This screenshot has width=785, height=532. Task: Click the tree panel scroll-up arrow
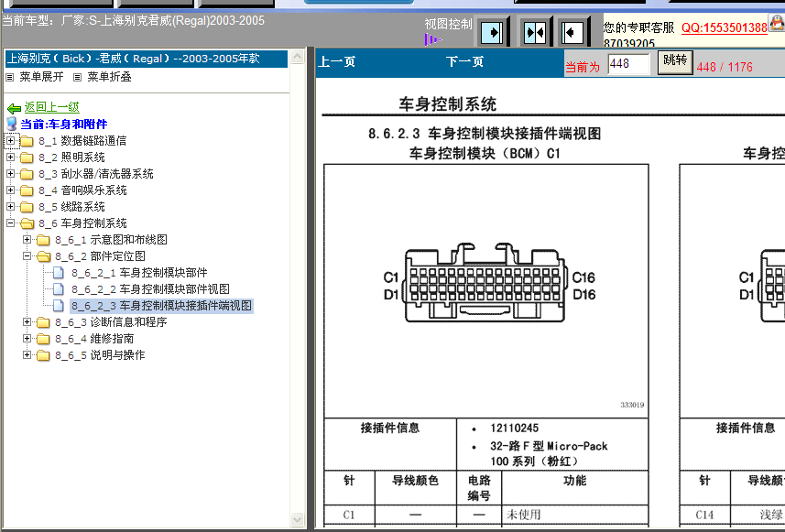click(x=298, y=56)
